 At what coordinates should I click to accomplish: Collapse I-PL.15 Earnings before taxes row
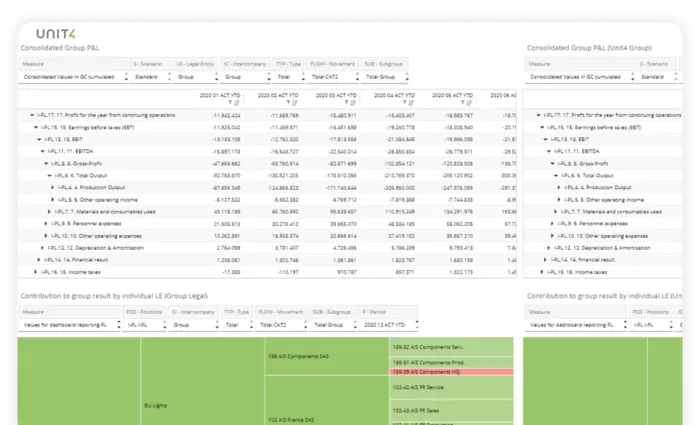36,127
